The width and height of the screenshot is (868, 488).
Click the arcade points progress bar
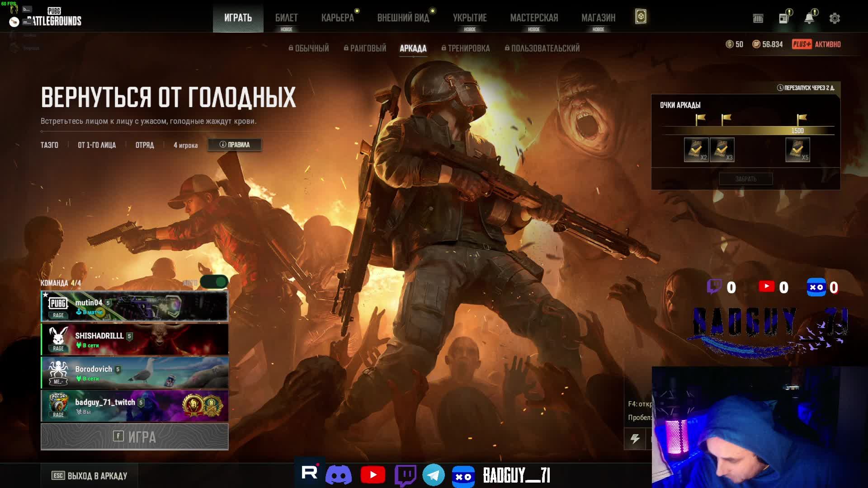click(748, 131)
